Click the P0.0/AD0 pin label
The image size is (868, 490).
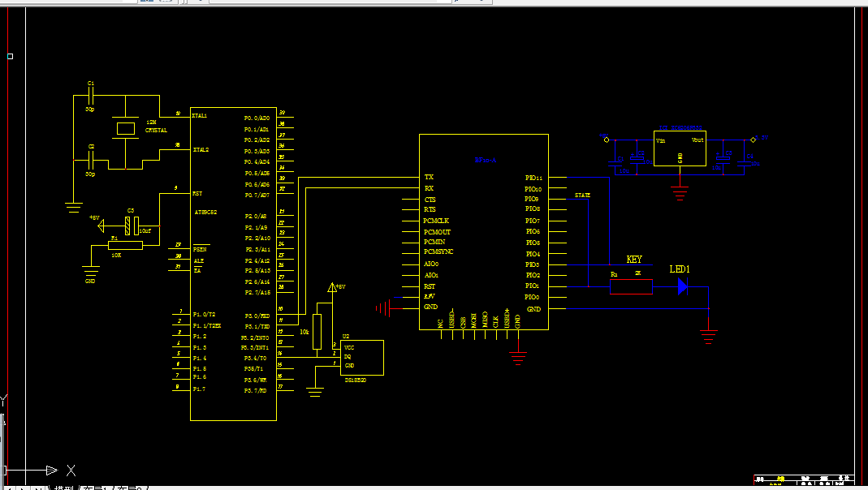point(257,118)
